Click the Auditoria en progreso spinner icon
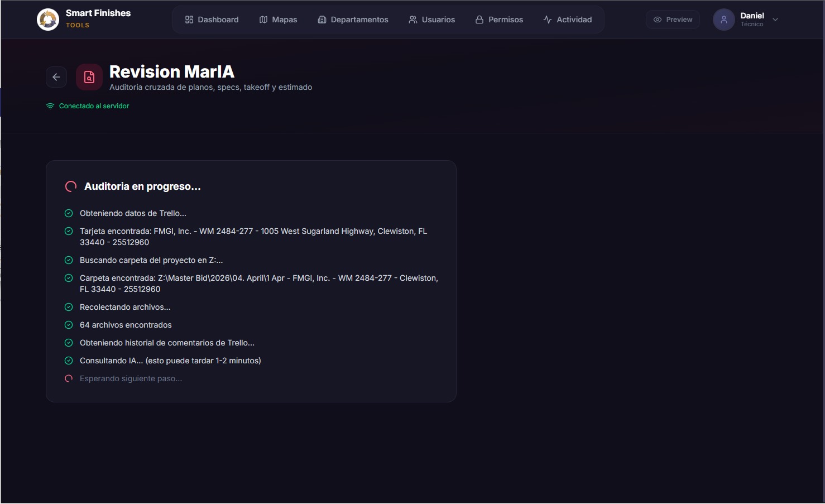Screen dimensions: 825x504 point(71,186)
